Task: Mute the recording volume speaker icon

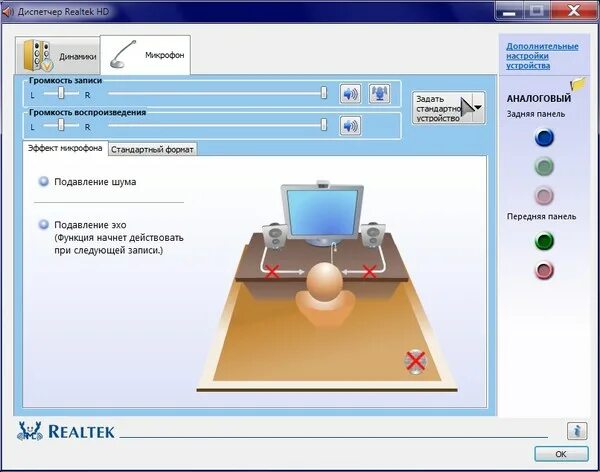Action: point(350,94)
